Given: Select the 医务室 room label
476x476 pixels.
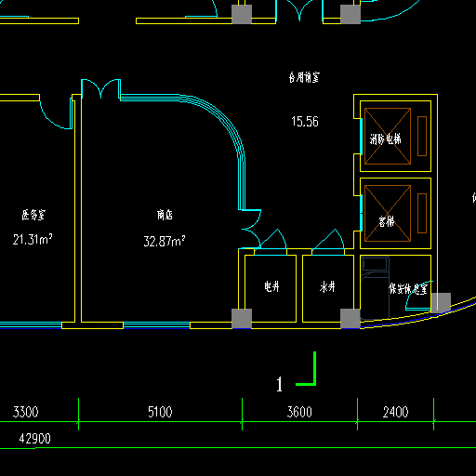Looking at the screenshot, I should click(x=33, y=215).
